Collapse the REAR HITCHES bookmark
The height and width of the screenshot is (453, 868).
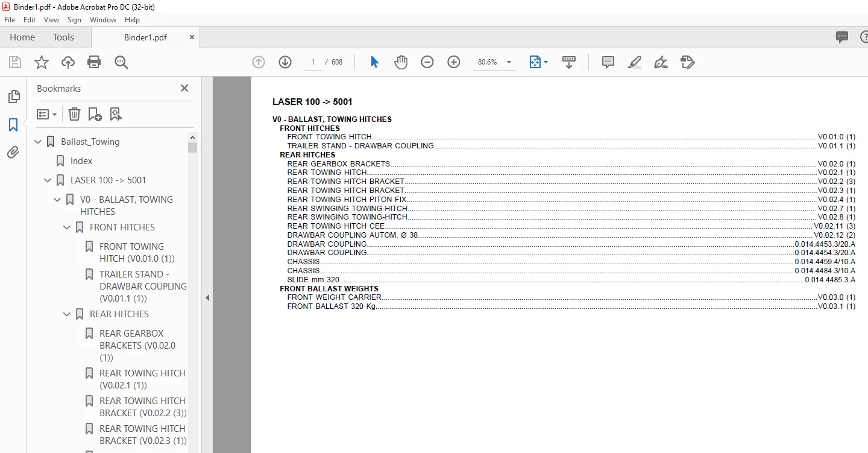pyautogui.click(x=68, y=314)
